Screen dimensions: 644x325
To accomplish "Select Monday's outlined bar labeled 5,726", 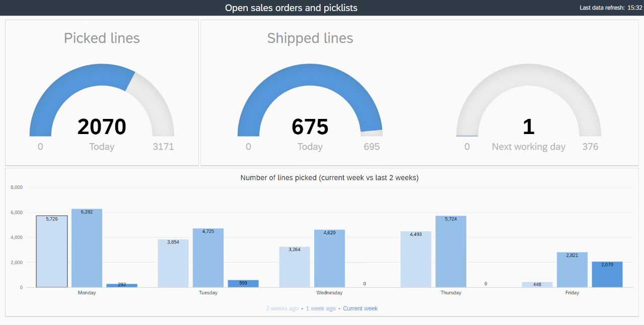I will pos(52,251).
